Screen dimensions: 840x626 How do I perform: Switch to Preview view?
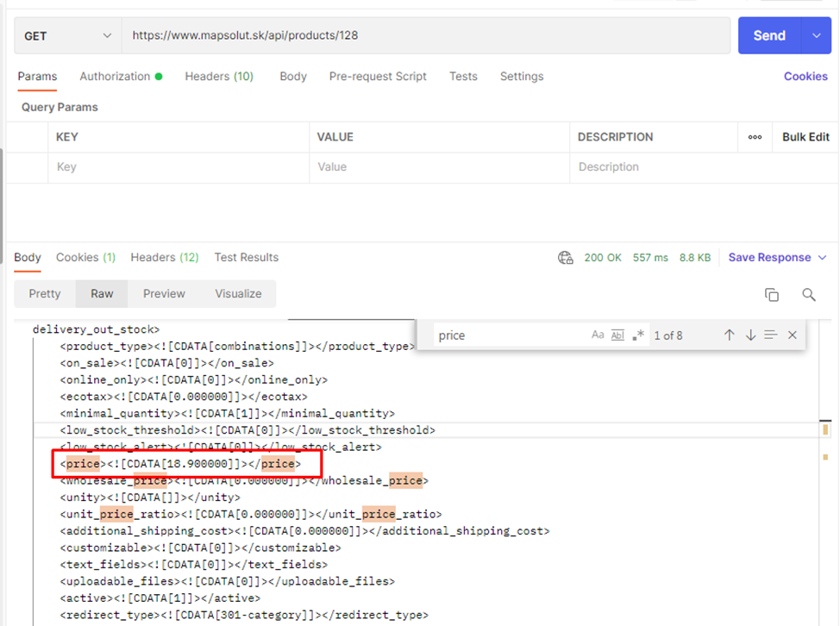point(164,294)
